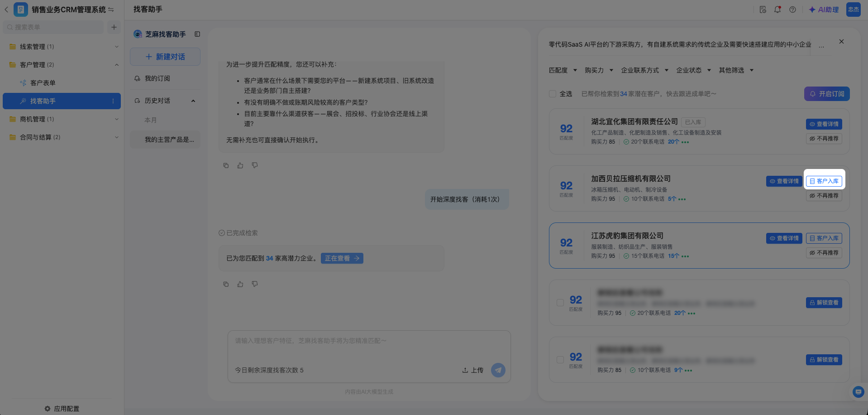Screen dimensions: 868x415
Task: Open the floating chat support bubble
Action: click(858, 391)
